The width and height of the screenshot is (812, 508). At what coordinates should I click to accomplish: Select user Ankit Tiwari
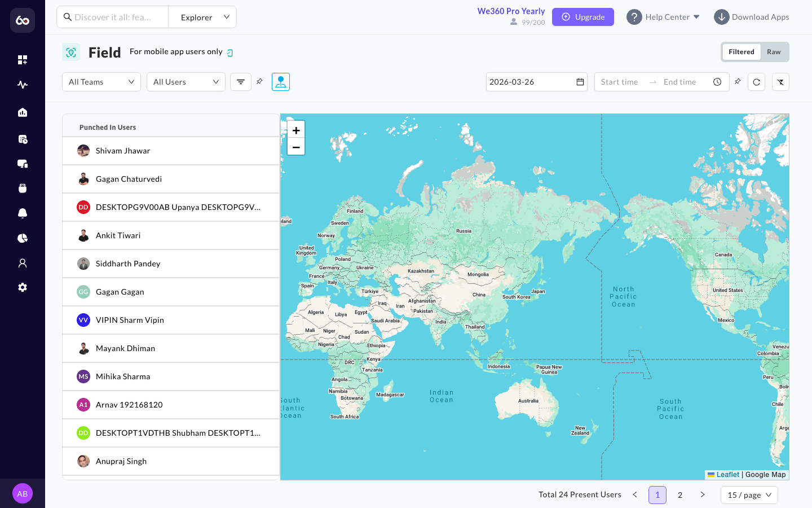(171, 235)
